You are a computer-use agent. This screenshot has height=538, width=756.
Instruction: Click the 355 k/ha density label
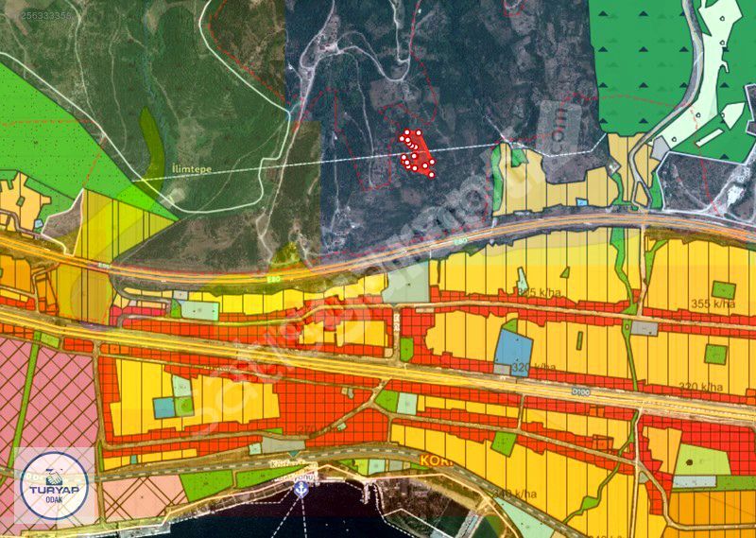click(712, 304)
